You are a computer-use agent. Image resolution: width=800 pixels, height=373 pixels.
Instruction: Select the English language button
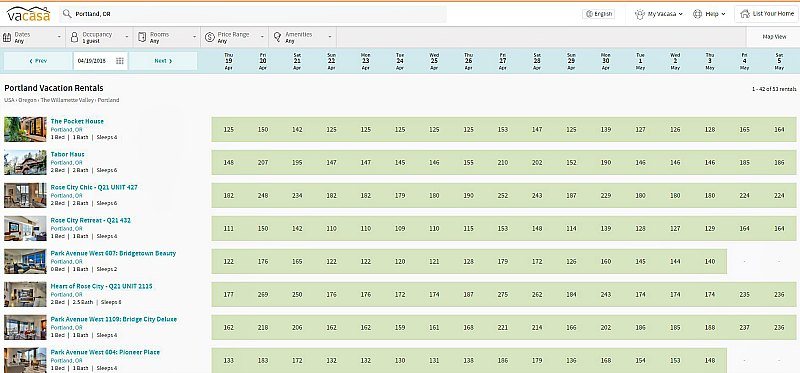[x=598, y=14]
